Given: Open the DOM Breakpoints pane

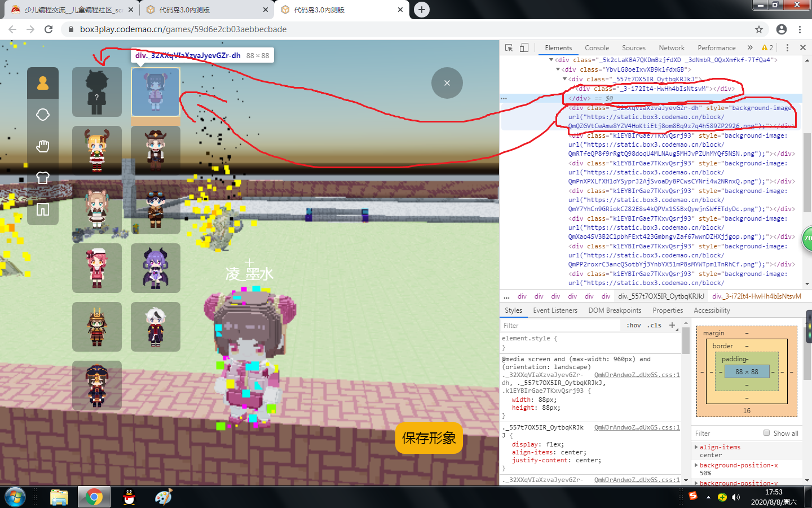Looking at the screenshot, I should click(x=615, y=310).
